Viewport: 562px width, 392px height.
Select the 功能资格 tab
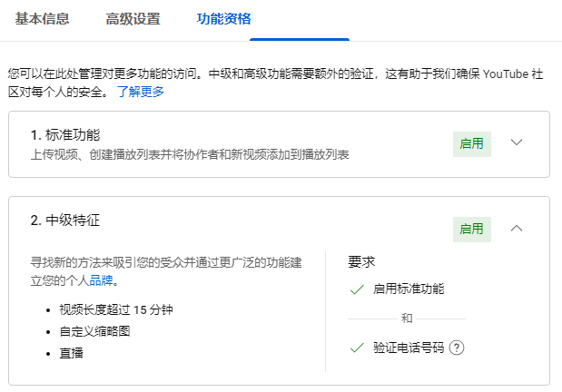[224, 18]
